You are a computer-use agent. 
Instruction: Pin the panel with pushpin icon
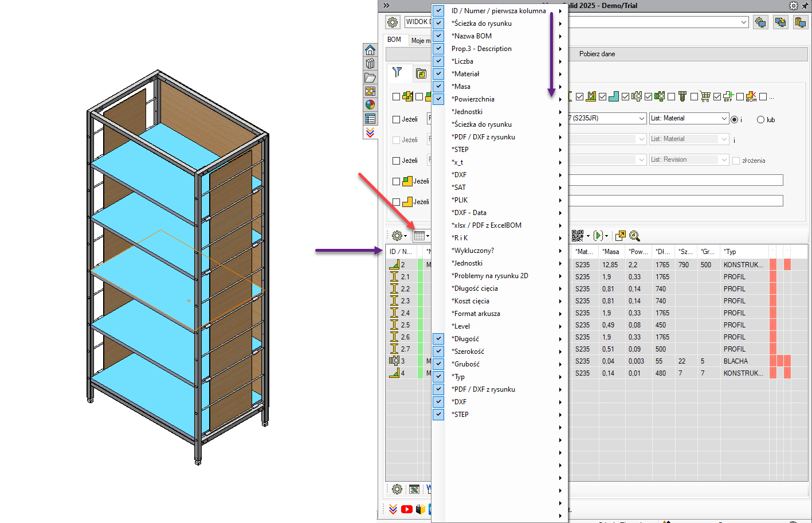(805, 5)
